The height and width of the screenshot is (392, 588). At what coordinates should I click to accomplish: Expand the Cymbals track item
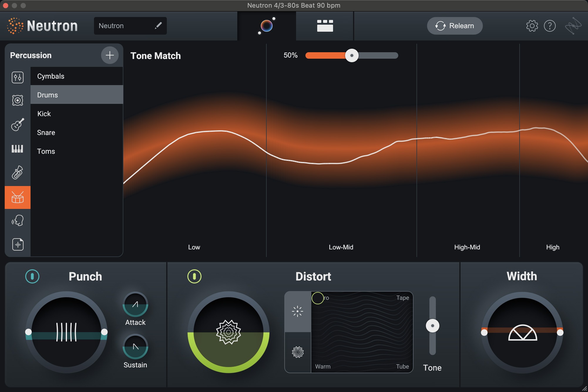pyautogui.click(x=77, y=76)
